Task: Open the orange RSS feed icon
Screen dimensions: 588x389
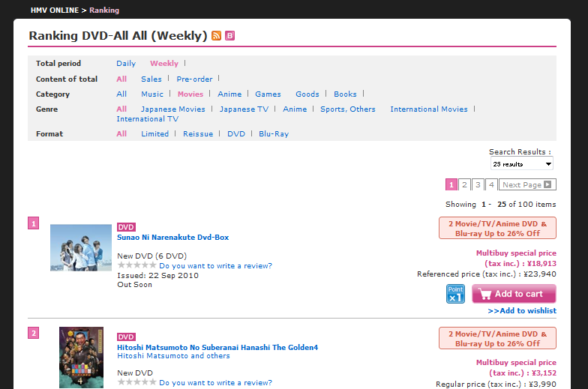Action: point(217,36)
